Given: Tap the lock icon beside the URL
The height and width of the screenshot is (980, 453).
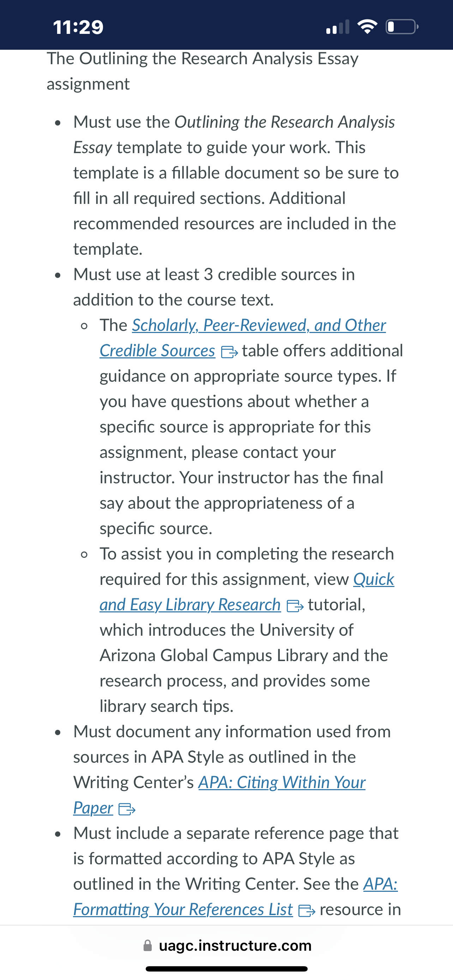Looking at the screenshot, I should (x=147, y=945).
